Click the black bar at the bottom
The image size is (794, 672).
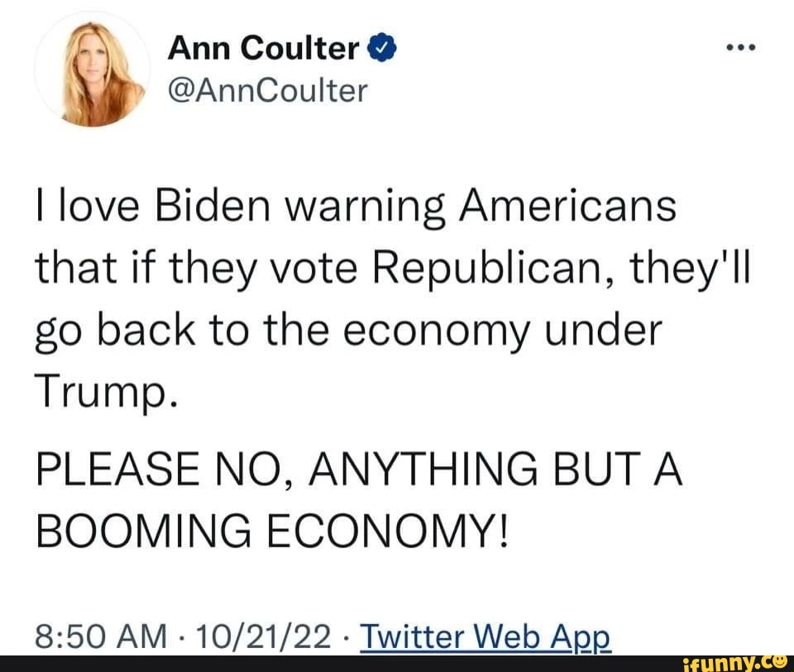pyautogui.click(x=397, y=664)
